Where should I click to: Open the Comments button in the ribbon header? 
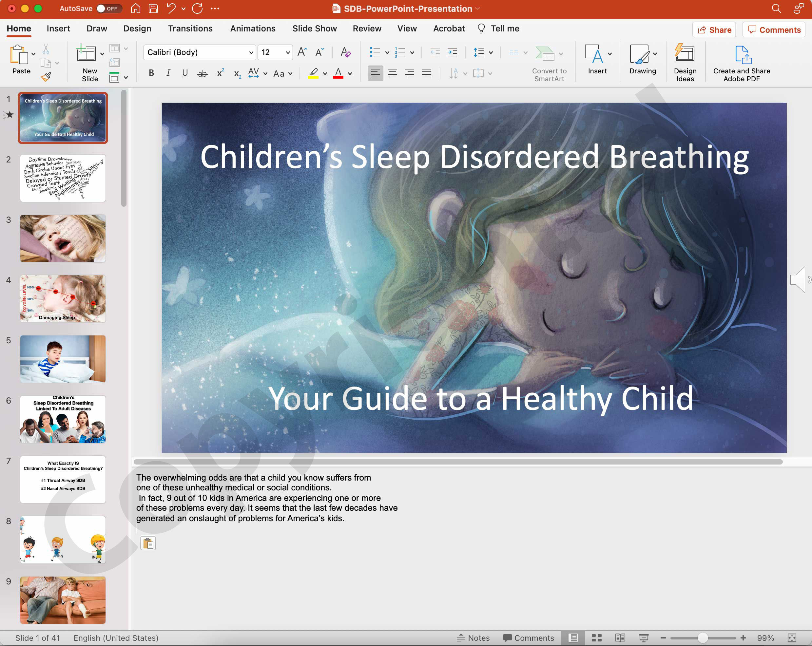click(774, 30)
